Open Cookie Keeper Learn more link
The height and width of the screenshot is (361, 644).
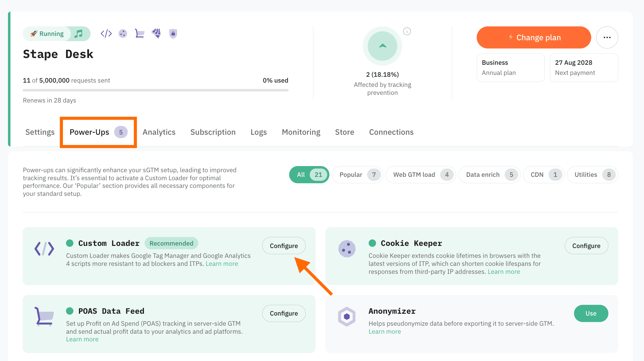click(504, 272)
